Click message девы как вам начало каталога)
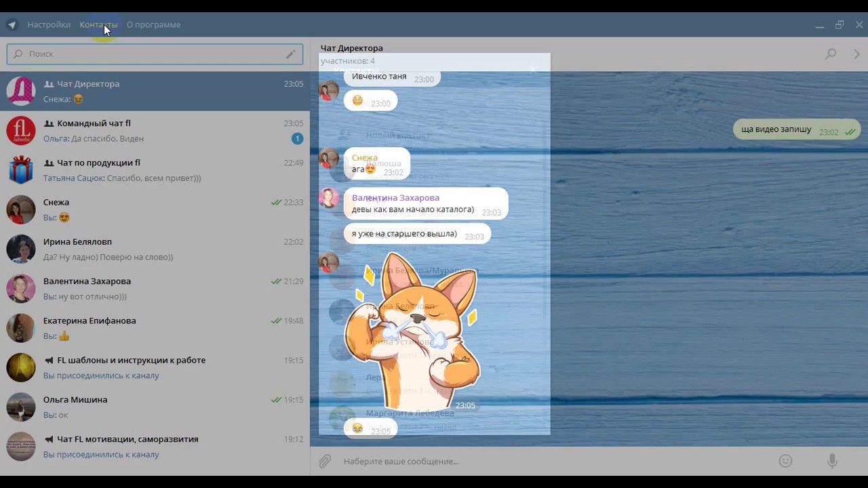 (x=426, y=204)
